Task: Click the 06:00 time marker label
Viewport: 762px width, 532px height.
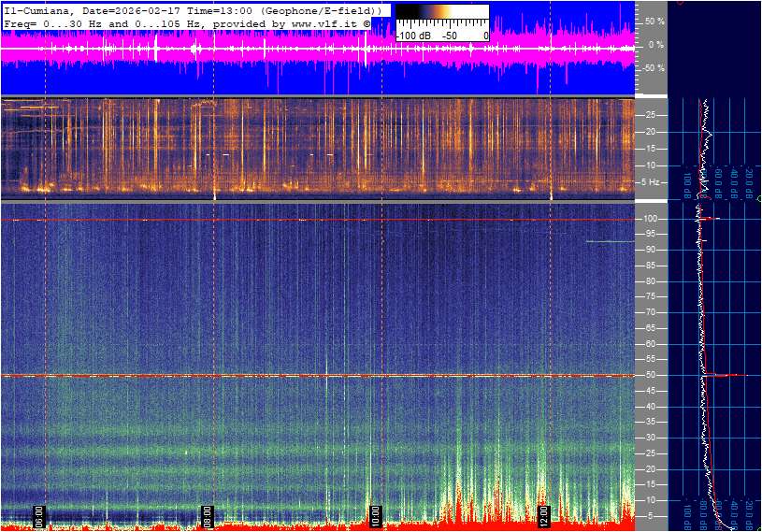Action: tap(39, 515)
